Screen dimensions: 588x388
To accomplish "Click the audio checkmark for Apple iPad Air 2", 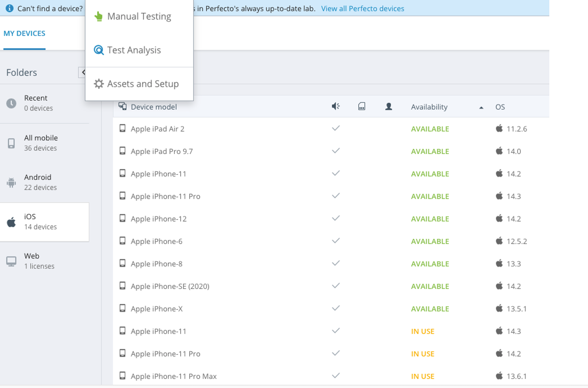I will [336, 128].
